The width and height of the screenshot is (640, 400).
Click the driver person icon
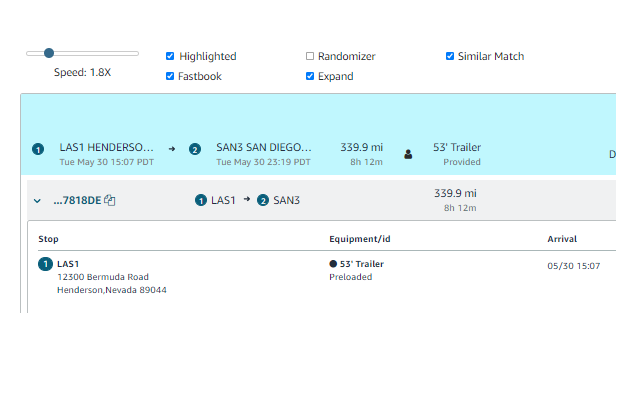click(x=408, y=154)
